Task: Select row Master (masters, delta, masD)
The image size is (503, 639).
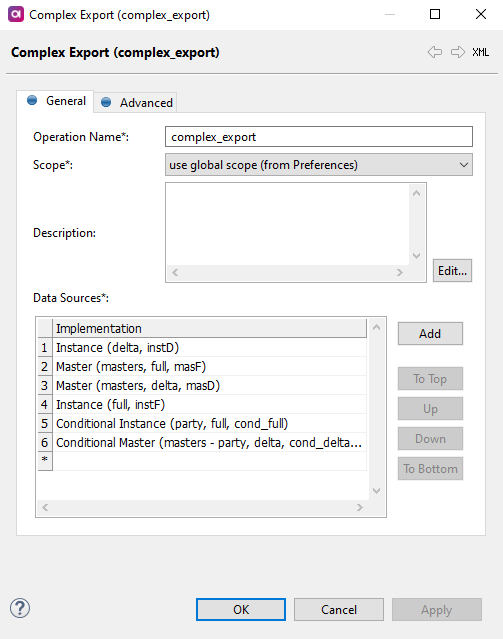Action: tap(210, 386)
